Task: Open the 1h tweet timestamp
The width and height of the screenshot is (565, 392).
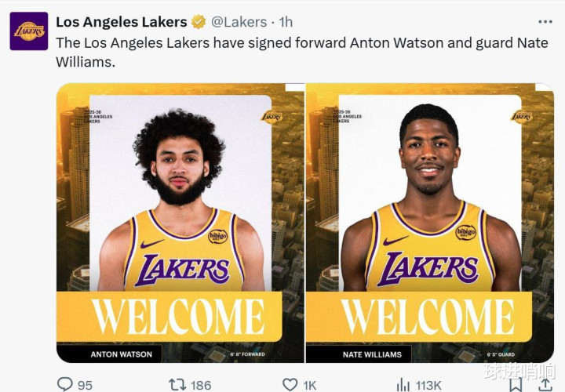Action: click(286, 22)
